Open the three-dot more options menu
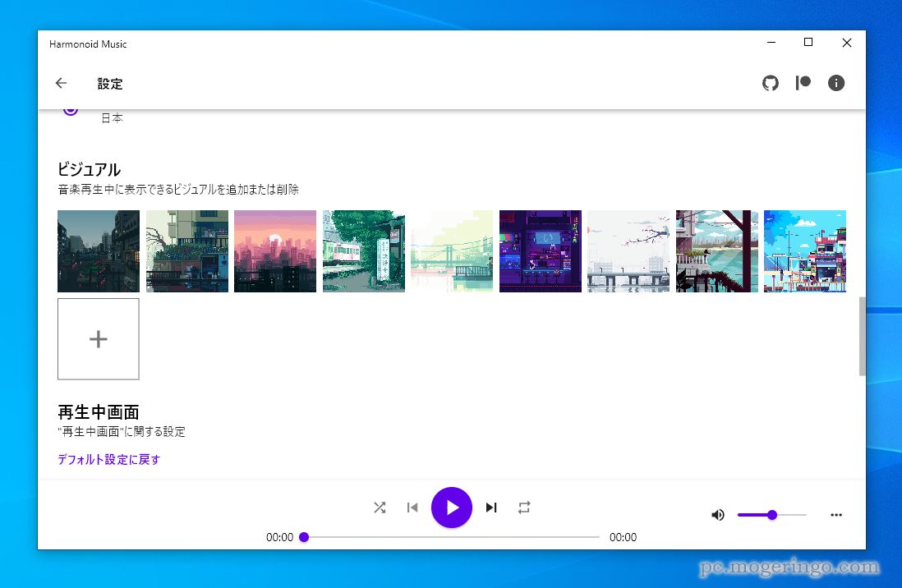Viewport: 902px width, 588px height. coord(836,515)
